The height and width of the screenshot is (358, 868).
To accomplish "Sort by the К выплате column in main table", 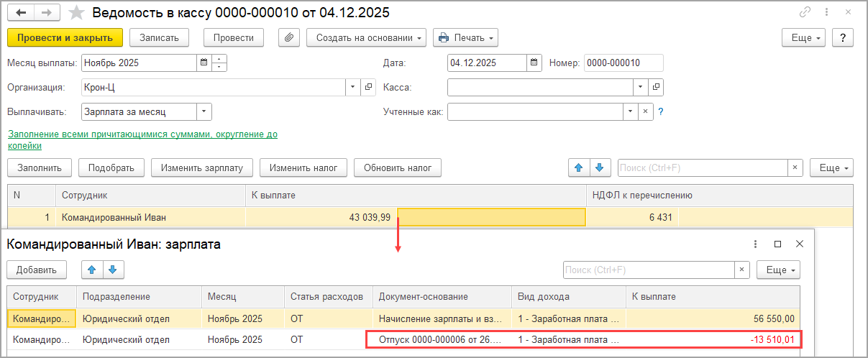I will (416, 195).
